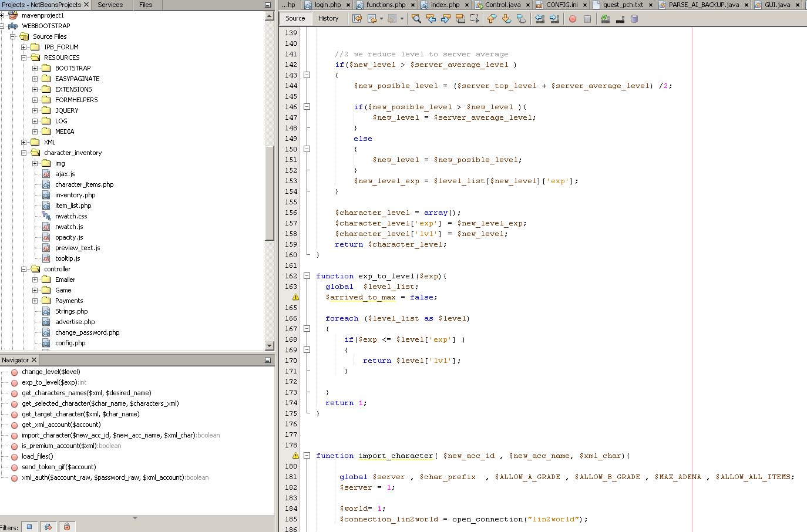
Task: Expand the BOOTSTRAP folder
Action: [x=35, y=68]
